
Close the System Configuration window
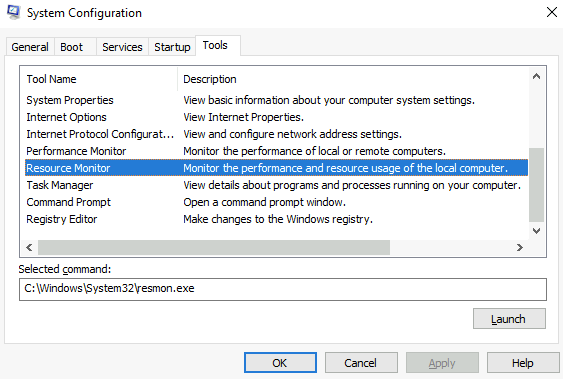click(x=552, y=12)
